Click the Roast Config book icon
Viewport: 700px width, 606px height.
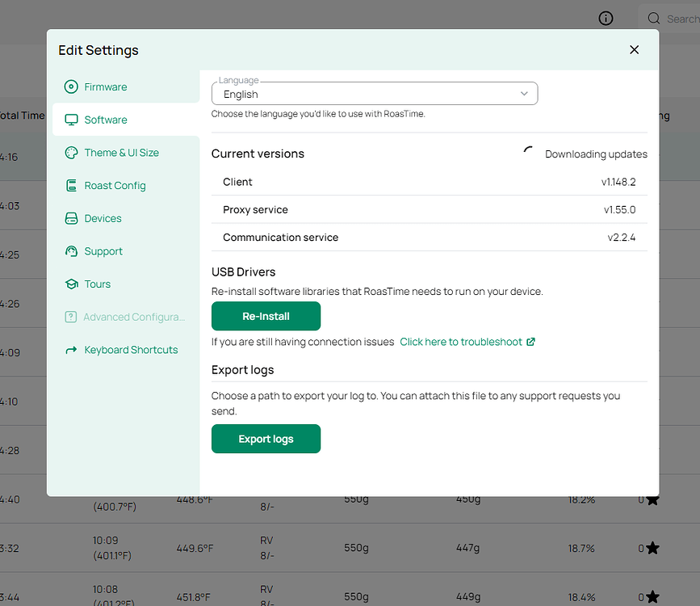click(x=71, y=186)
